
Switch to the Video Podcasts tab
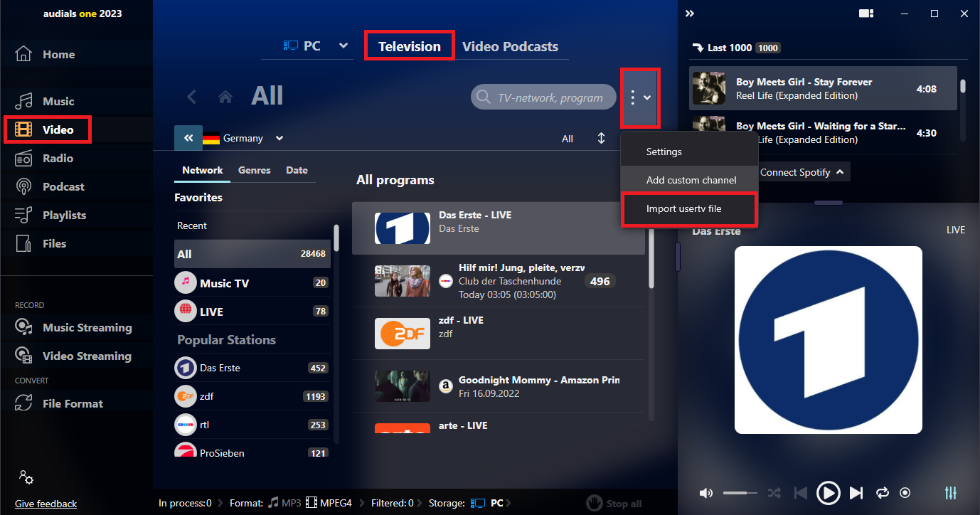pos(510,46)
